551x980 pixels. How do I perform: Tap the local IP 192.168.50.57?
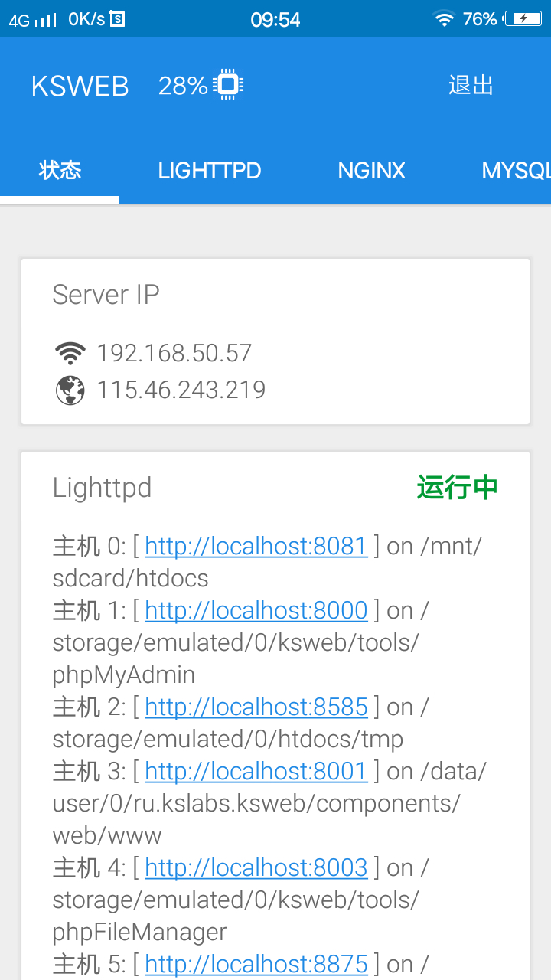coord(174,353)
